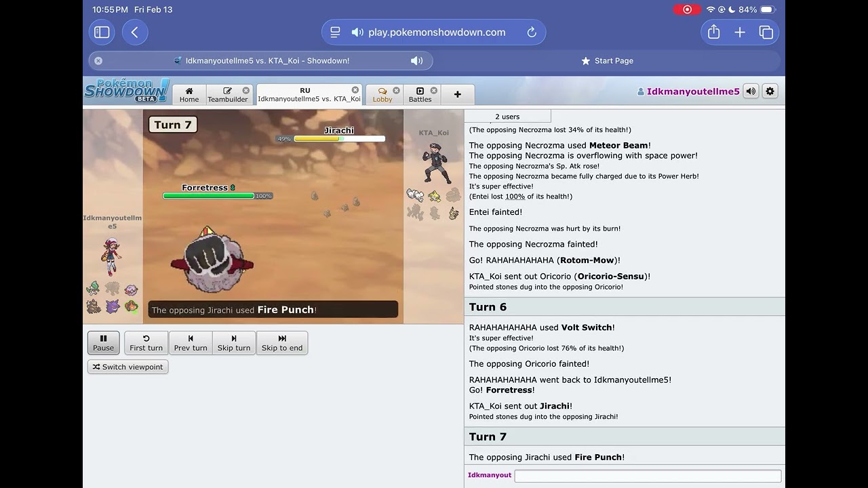Skip to end of battle

pyautogui.click(x=282, y=342)
